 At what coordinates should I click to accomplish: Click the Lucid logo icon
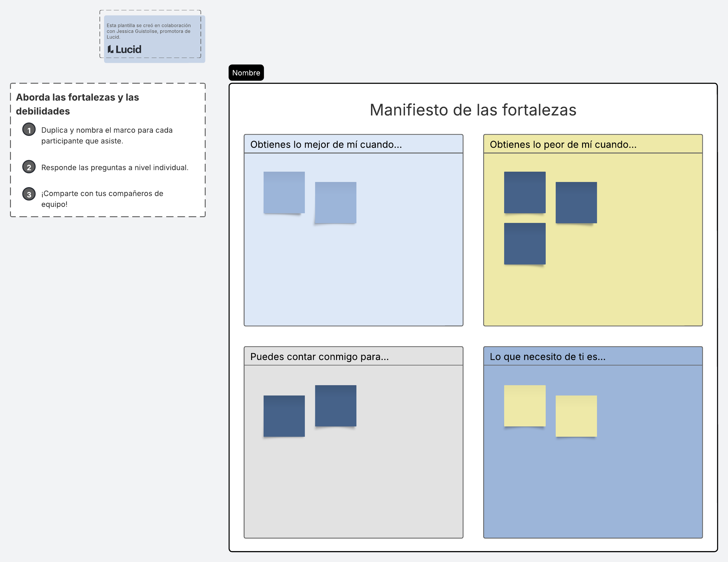(111, 49)
